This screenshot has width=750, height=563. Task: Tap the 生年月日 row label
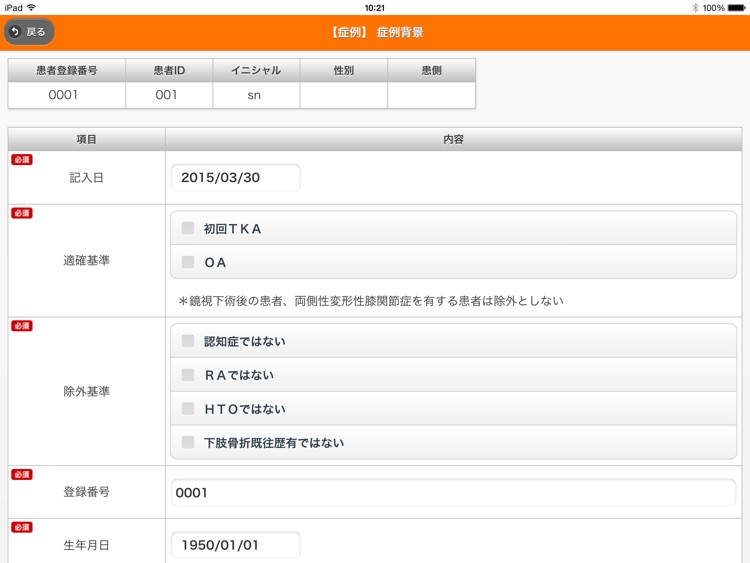pyautogui.click(x=87, y=545)
